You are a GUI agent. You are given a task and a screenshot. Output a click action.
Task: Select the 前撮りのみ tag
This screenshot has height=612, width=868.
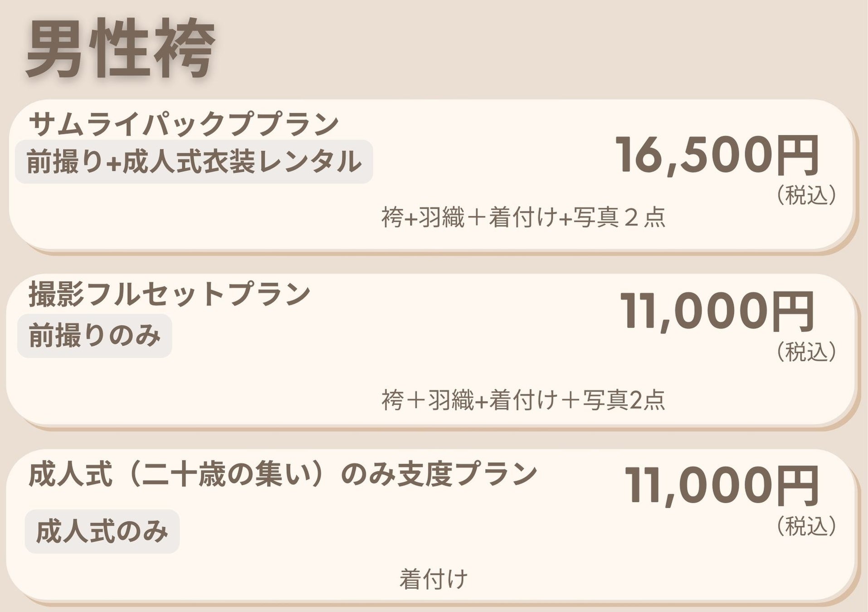click(x=95, y=336)
